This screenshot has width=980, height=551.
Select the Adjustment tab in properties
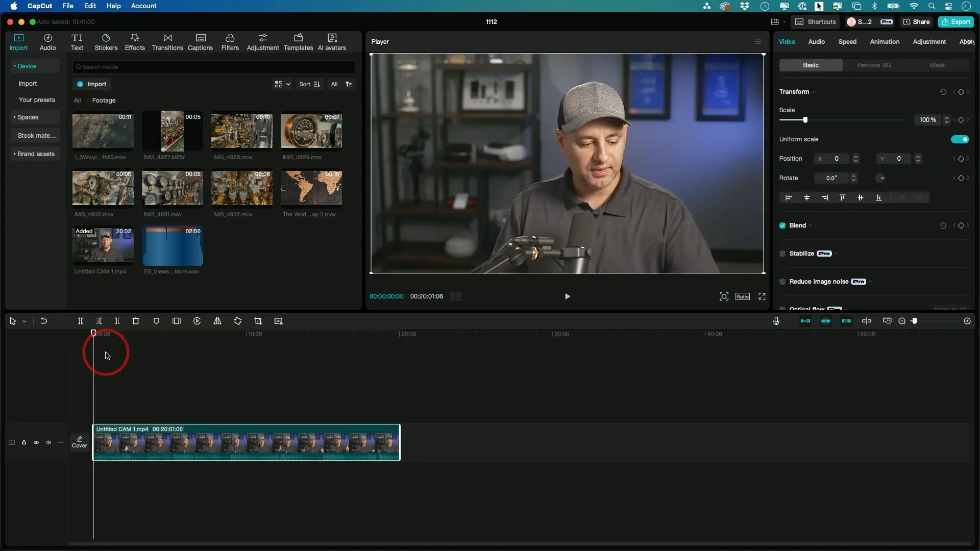pyautogui.click(x=929, y=42)
